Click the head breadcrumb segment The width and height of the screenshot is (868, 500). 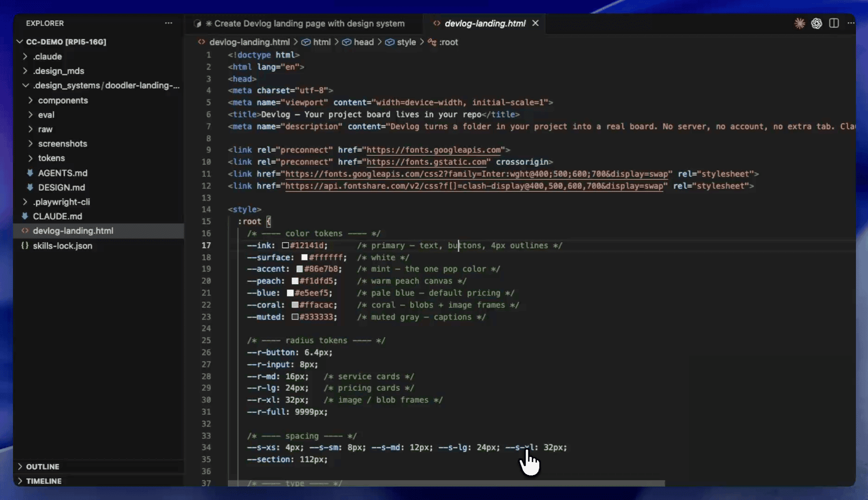(x=364, y=42)
